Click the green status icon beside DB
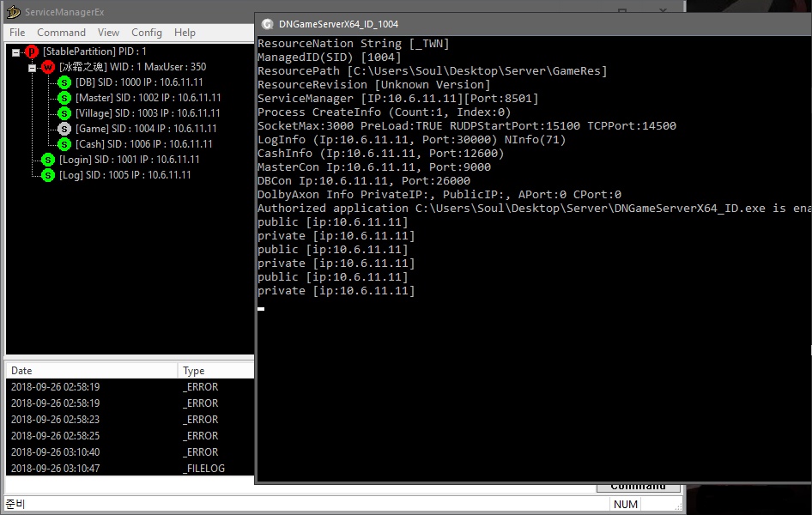Image resolution: width=812 pixels, height=515 pixels. pos(64,82)
